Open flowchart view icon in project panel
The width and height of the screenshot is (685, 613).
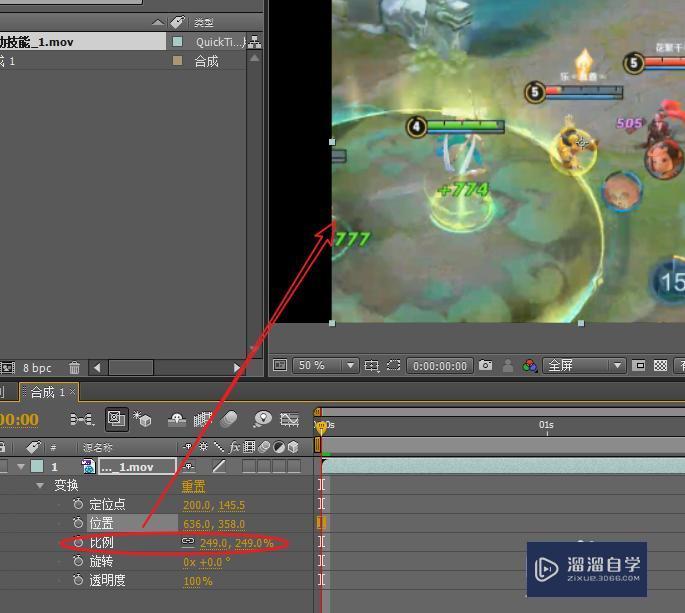point(254,42)
